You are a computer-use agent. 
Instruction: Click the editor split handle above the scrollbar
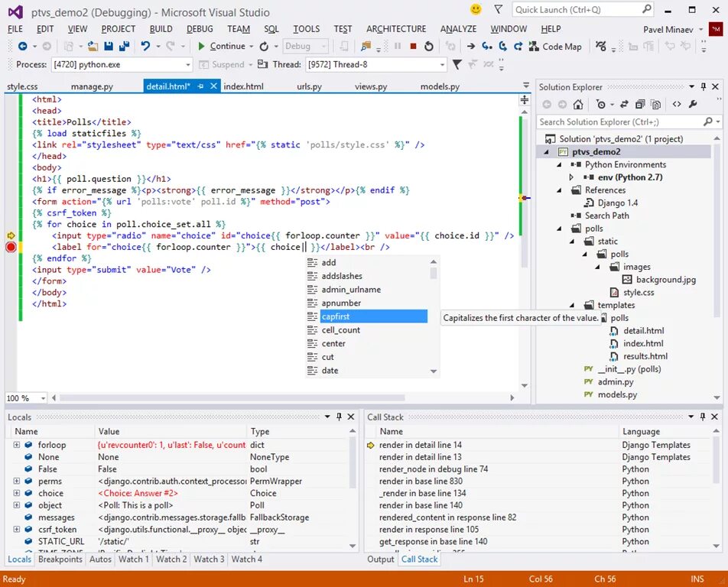pyautogui.click(x=524, y=100)
